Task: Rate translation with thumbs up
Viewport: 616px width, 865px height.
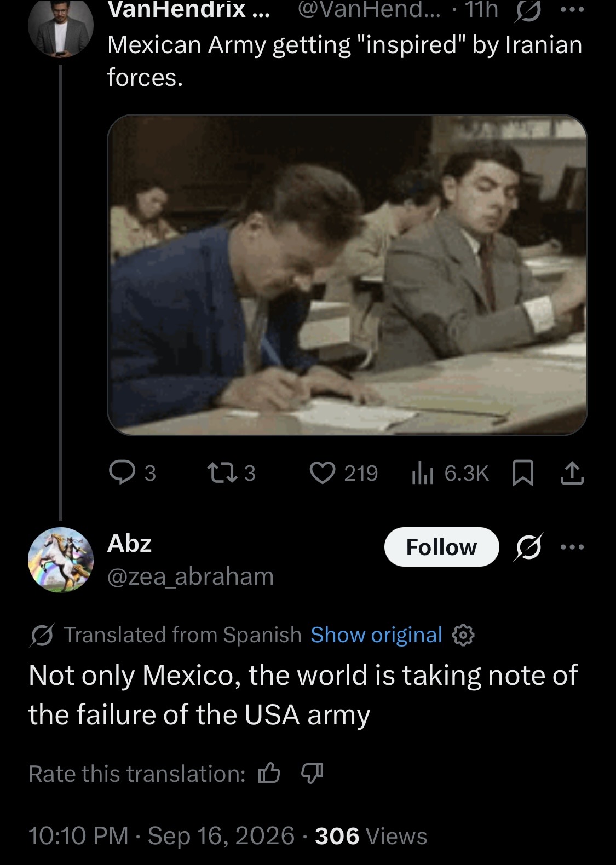Action: (x=269, y=774)
